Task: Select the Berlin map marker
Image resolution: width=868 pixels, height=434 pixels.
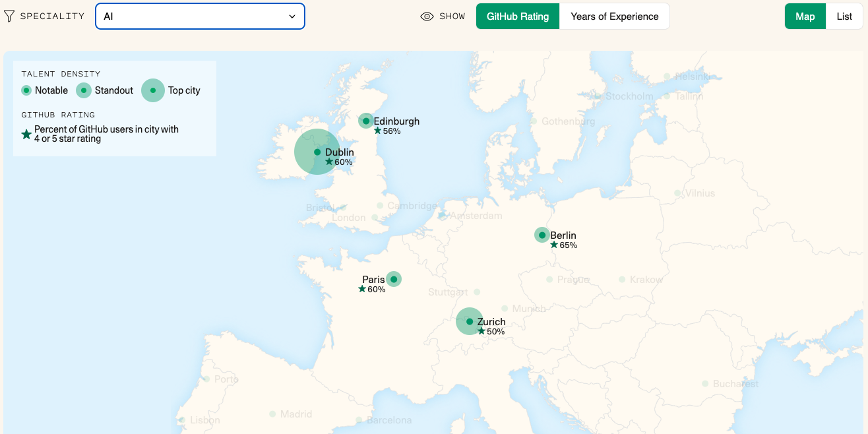Action: (542, 235)
